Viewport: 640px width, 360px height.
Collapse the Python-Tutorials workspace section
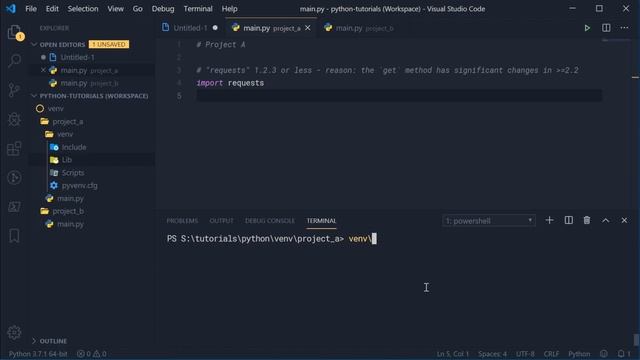(x=93, y=96)
